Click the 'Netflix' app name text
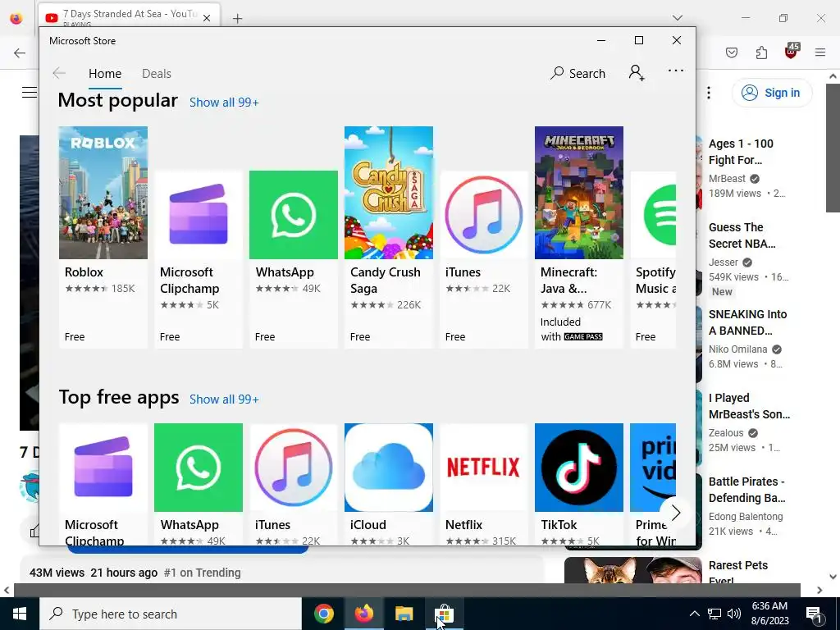The width and height of the screenshot is (840, 630). [x=464, y=525]
